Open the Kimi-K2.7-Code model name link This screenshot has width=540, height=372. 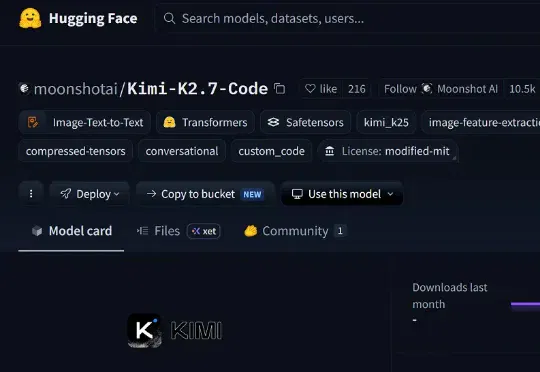pyautogui.click(x=198, y=89)
